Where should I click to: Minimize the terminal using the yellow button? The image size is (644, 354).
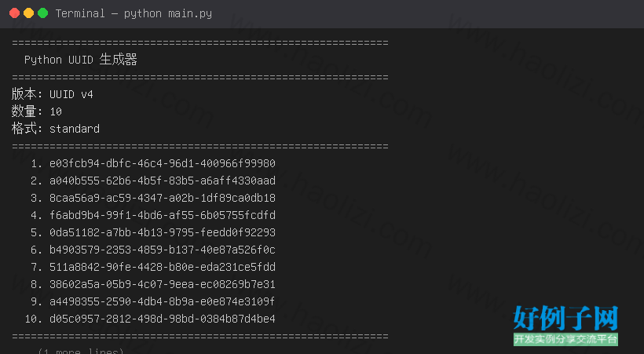coord(29,13)
